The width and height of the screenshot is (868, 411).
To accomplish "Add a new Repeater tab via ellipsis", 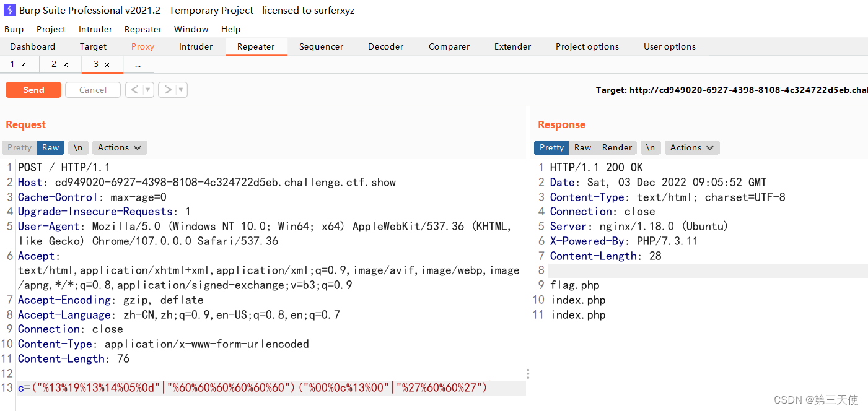I will [138, 64].
